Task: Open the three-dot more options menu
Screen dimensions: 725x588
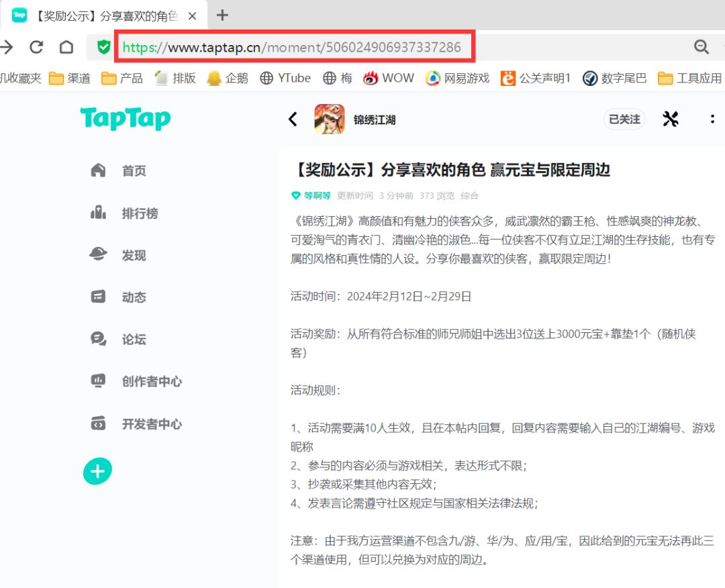Action: click(x=712, y=119)
